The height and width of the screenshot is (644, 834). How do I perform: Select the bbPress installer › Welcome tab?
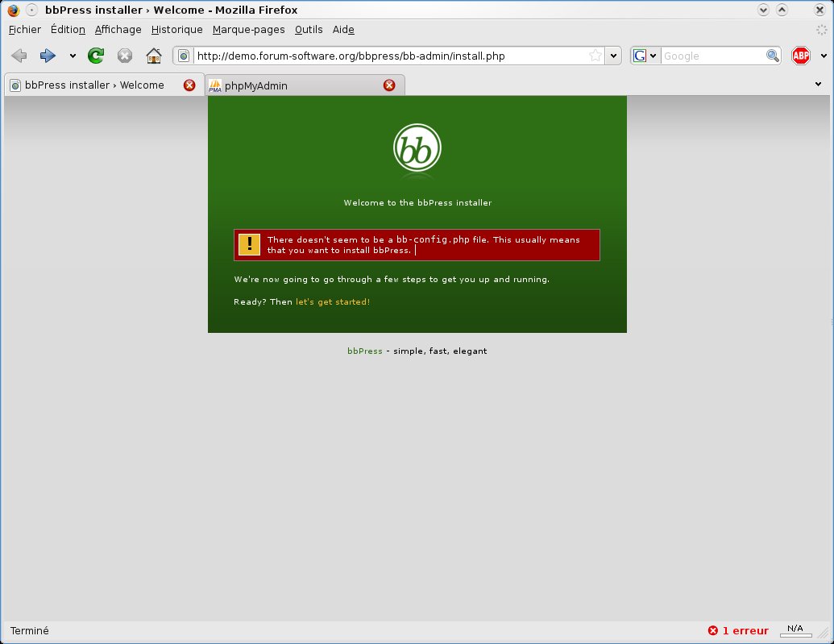pyautogui.click(x=104, y=85)
